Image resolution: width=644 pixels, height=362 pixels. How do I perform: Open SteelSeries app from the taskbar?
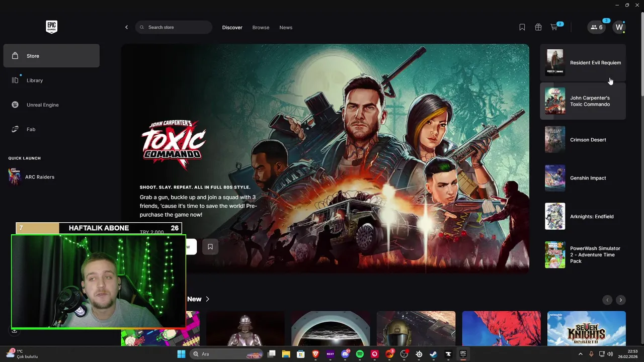pos(419,354)
